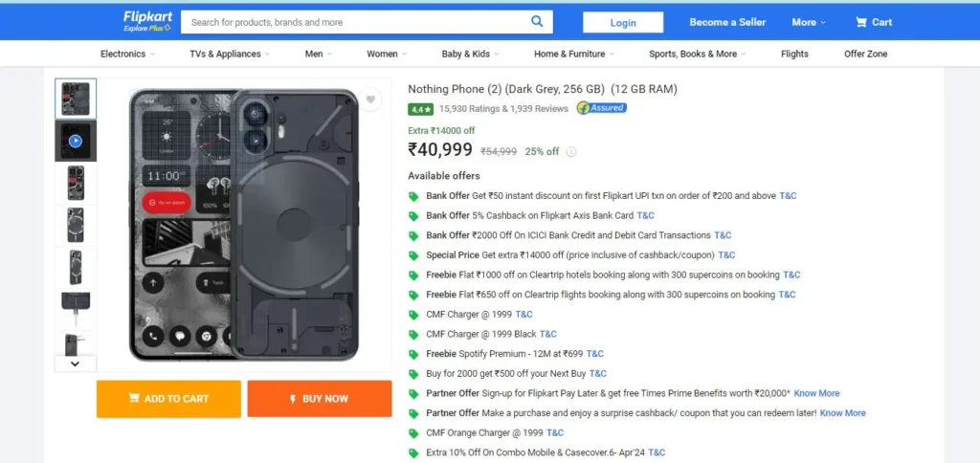
Task: Click the search magnifier icon
Action: (537, 22)
